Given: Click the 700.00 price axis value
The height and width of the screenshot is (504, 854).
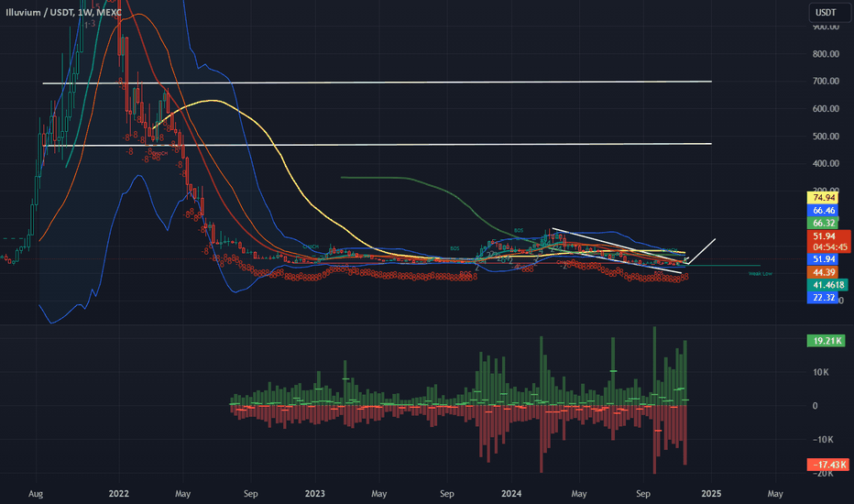Looking at the screenshot, I should [826, 82].
